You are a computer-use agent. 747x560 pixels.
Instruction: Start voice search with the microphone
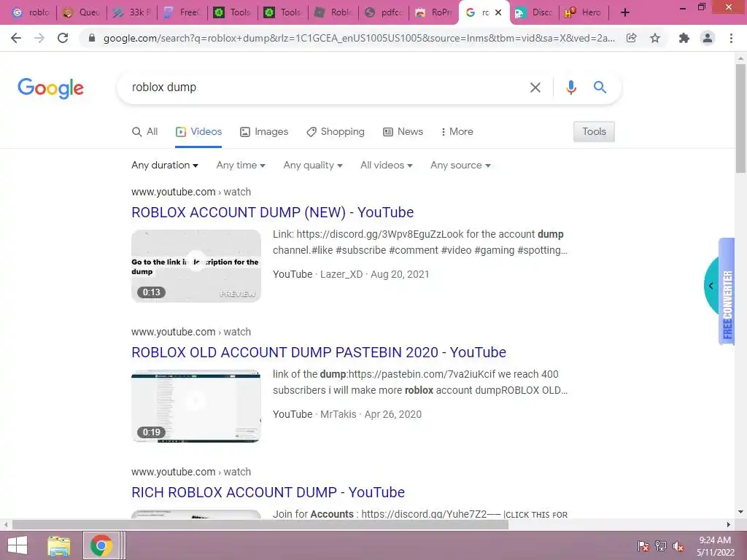[570, 87]
